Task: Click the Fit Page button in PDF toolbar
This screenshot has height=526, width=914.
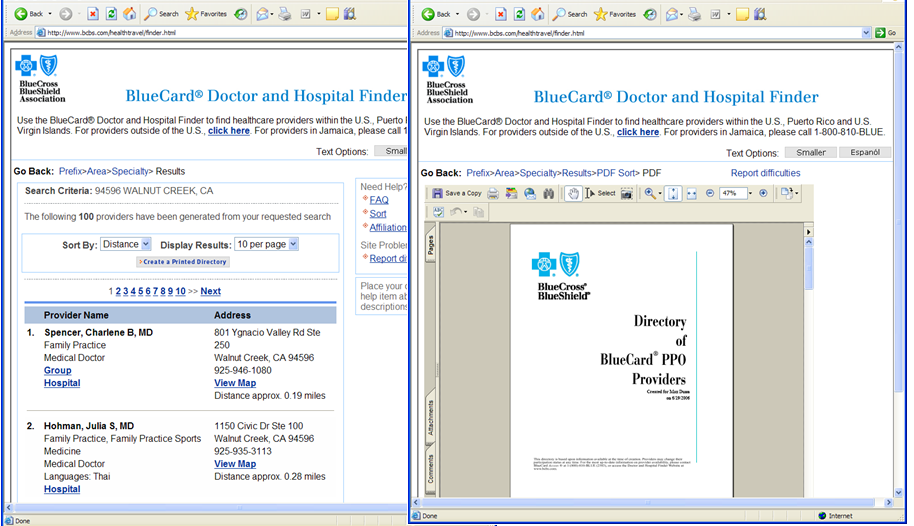Action: (673, 193)
